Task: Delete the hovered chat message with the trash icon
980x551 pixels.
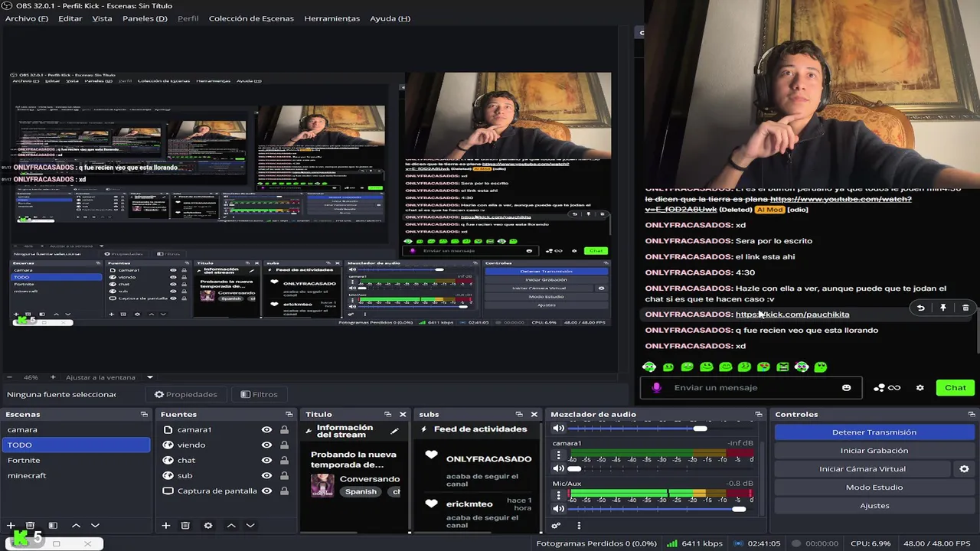Action: [x=965, y=308]
